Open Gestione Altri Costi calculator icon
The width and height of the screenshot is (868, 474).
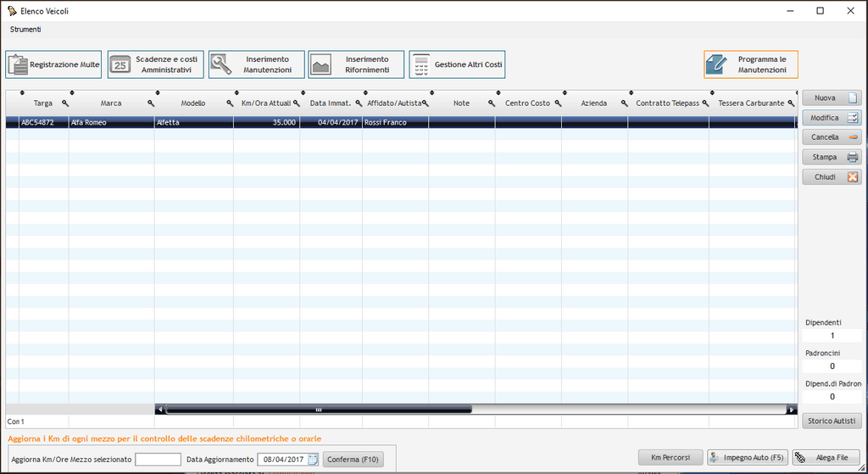pyautogui.click(x=421, y=64)
